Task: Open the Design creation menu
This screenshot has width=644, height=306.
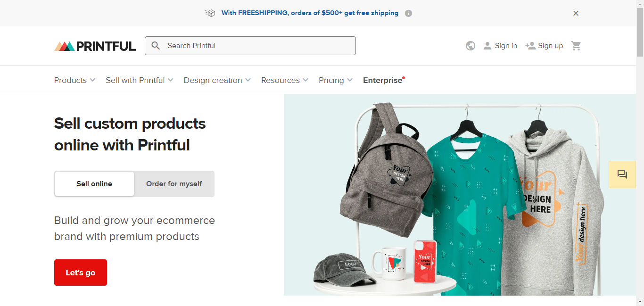Action: (x=216, y=80)
